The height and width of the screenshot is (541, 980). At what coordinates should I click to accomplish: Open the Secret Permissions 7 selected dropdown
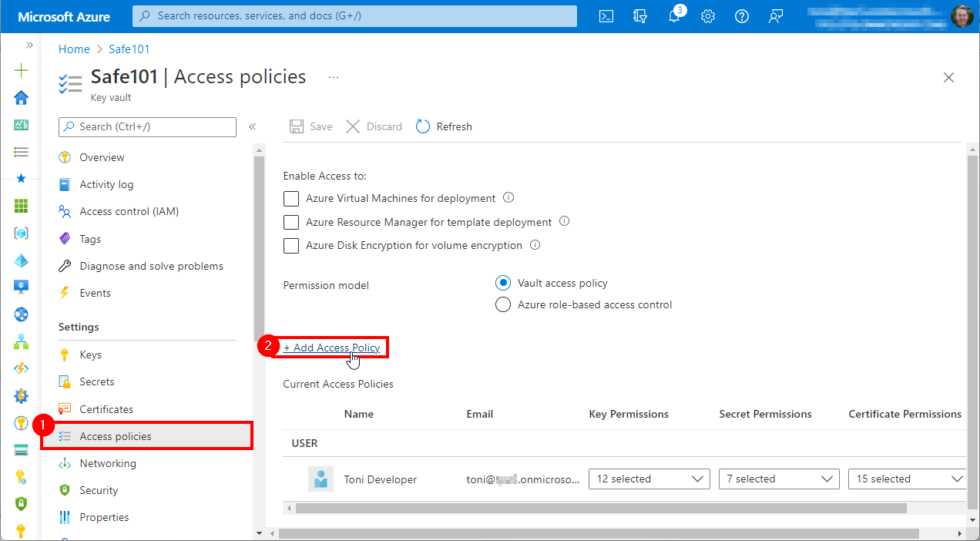778,479
